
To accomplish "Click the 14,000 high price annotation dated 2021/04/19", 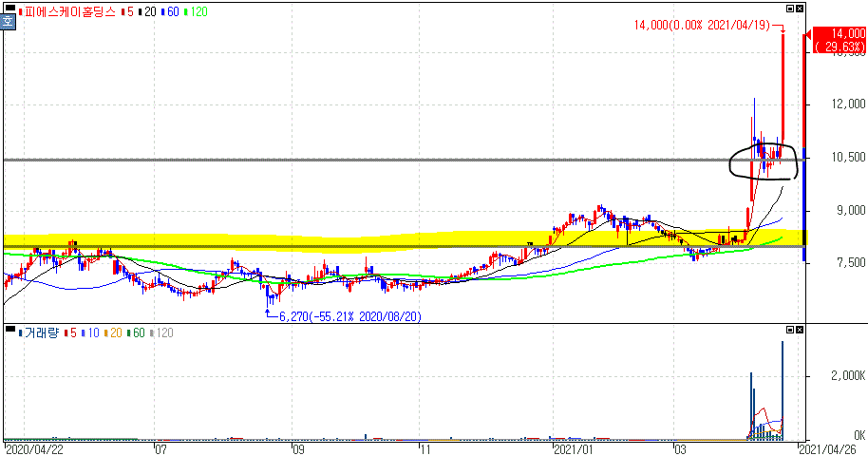I will (x=702, y=25).
